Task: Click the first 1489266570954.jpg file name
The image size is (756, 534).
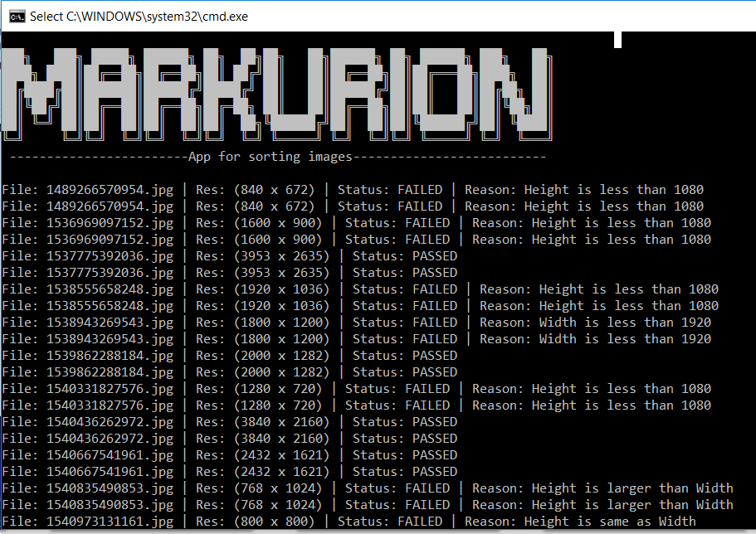Action: (110, 190)
